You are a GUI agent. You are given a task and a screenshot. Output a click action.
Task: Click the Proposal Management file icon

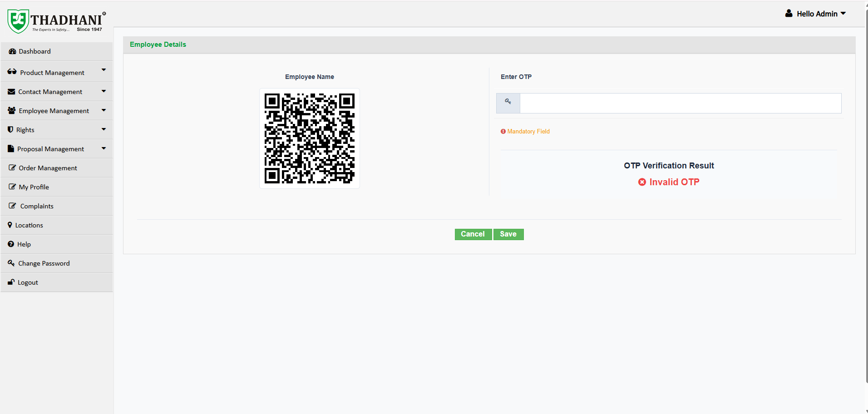tap(11, 148)
